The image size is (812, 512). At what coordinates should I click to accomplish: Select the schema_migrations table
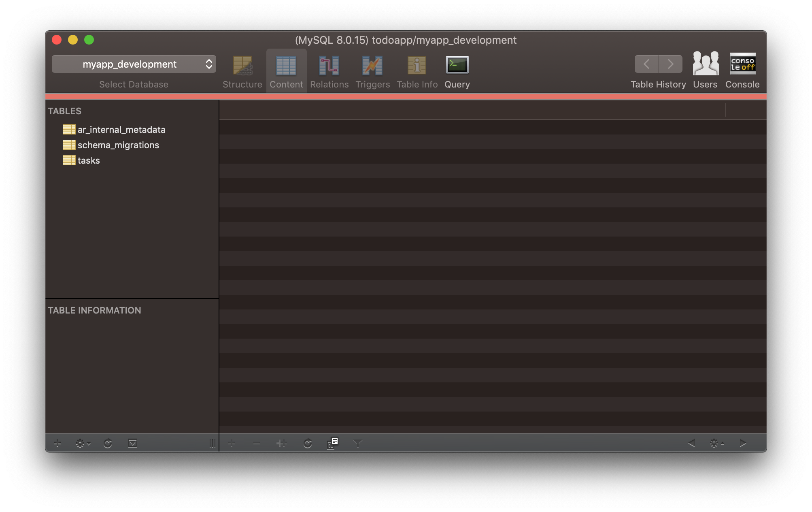tap(118, 145)
